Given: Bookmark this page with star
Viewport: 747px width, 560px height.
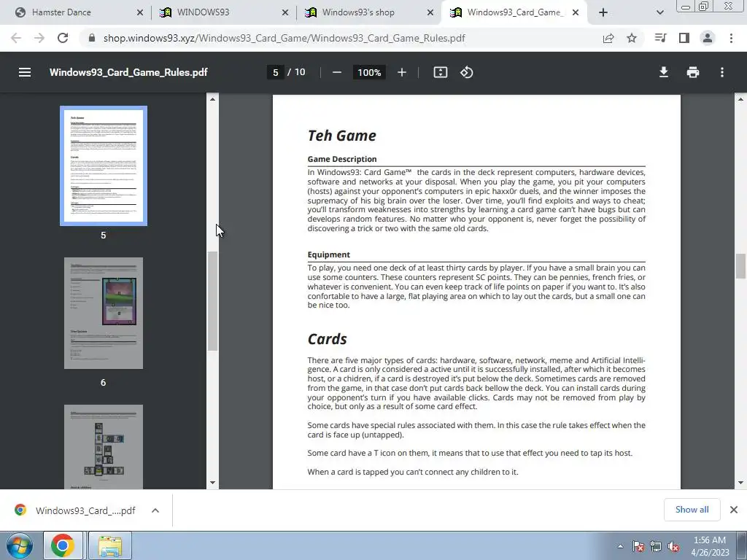Looking at the screenshot, I should point(632,38).
